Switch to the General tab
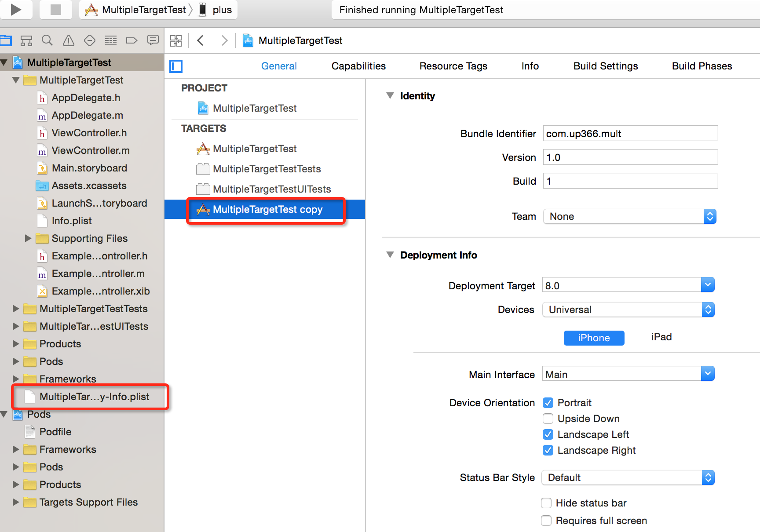 [279, 66]
